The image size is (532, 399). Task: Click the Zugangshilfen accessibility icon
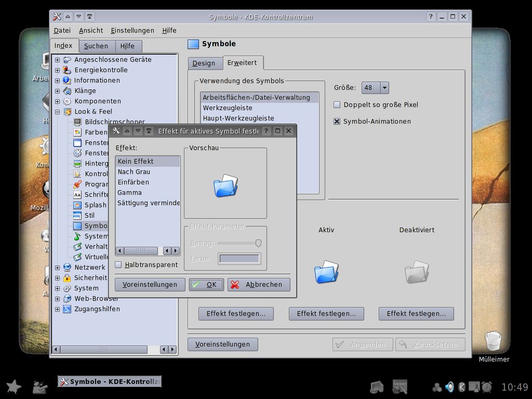(x=67, y=309)
